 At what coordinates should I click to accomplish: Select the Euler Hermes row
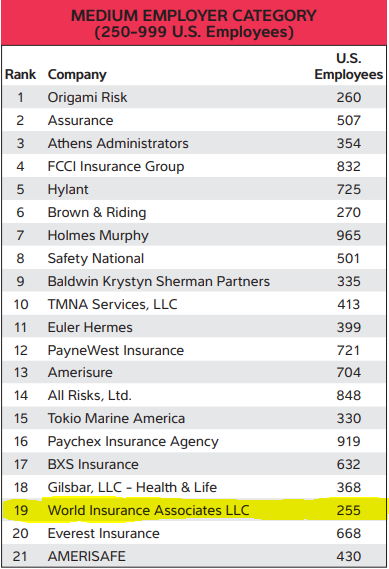194,327
